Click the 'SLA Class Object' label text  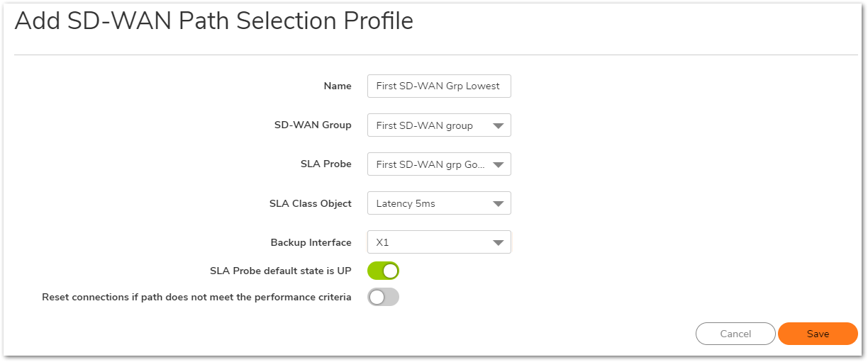tap(310, 204)
